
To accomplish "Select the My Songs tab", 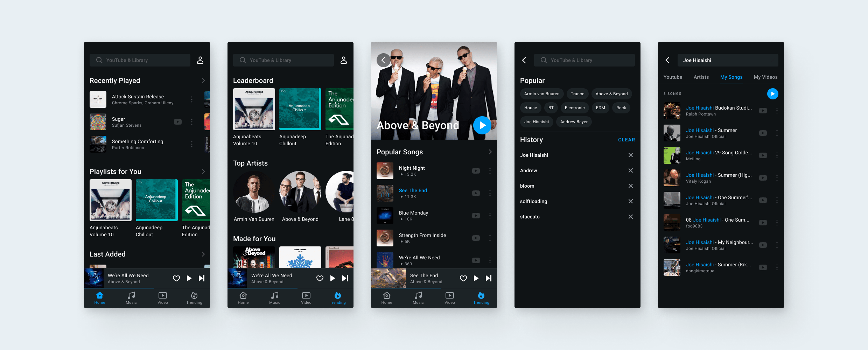I will (x=731, y=77).
